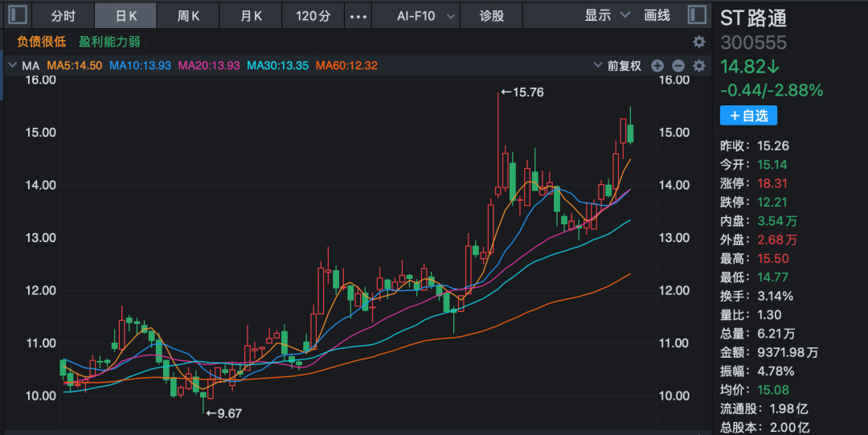Open the 前复权 adjustment dropdown

point(617,66)
